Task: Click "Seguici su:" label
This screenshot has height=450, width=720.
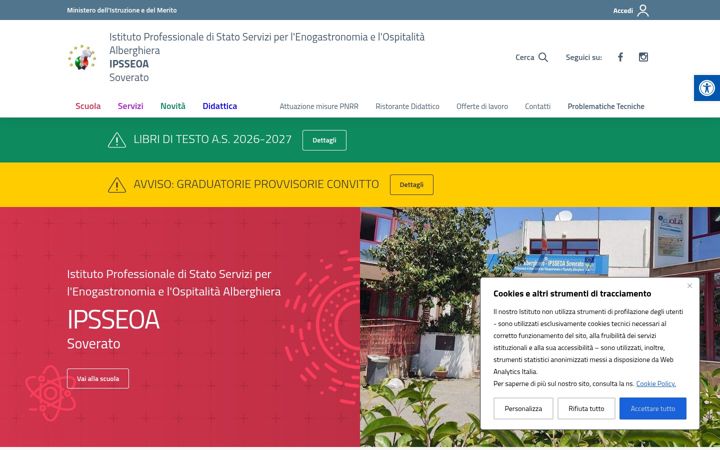Action: pos(584,57)
